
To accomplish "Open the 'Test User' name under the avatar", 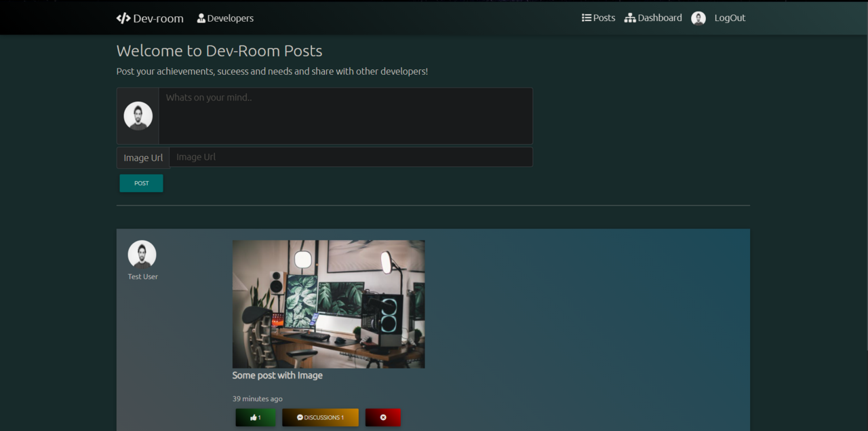I will pos(142,277).
